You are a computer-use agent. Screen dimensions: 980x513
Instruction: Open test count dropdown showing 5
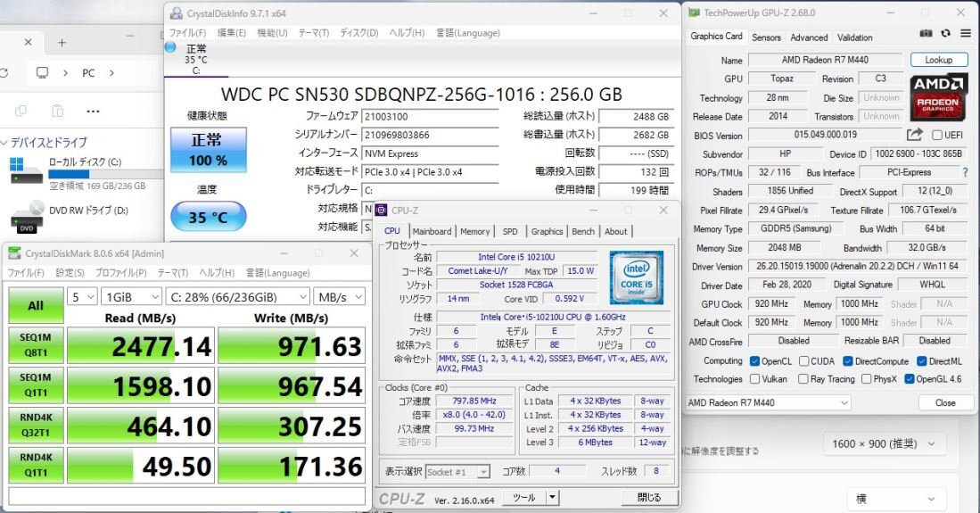(83, 296)
